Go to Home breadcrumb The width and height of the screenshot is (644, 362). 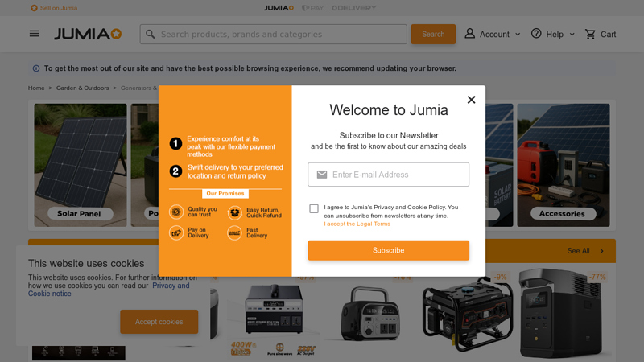(x=36, y=88)
